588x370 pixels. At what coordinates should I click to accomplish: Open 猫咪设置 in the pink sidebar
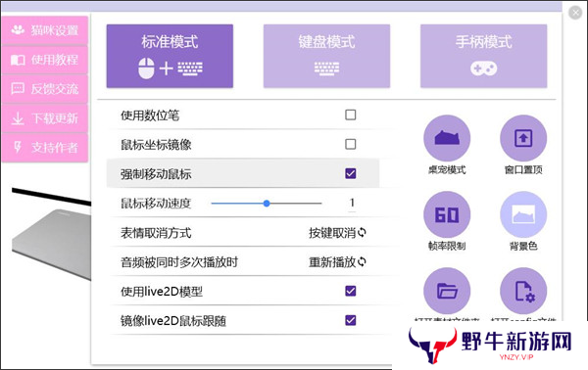pyautogui.click(x=45, y=30)
